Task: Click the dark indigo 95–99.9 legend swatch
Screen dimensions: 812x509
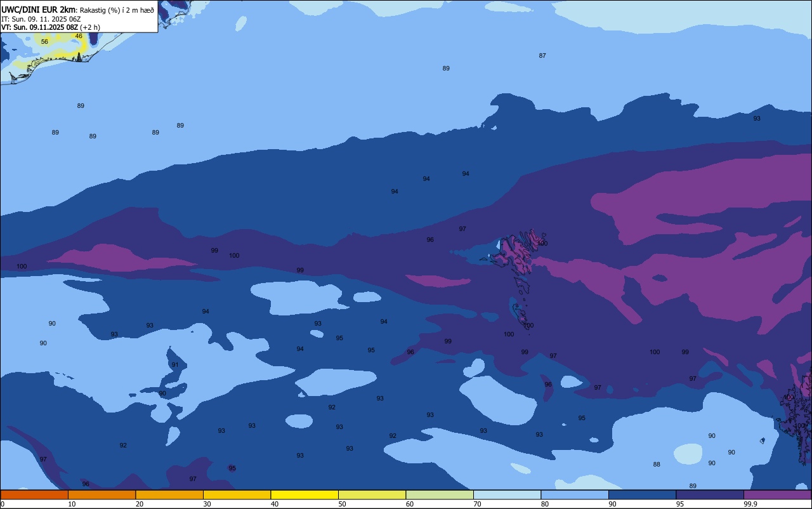Action: pyautogui.click(x=710, y=494)
